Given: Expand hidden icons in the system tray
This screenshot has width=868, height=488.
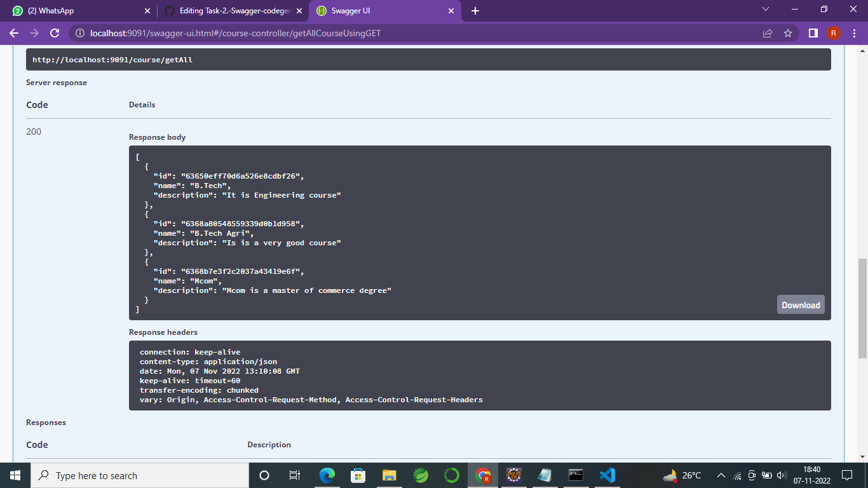Looking at the screenshot, I should click(721, 475).
